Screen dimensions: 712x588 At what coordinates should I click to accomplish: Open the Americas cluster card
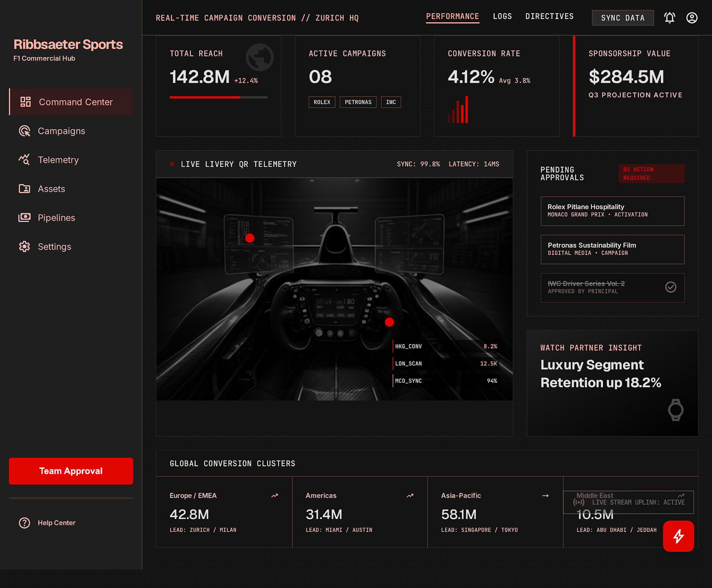click(x=360, y=512)
